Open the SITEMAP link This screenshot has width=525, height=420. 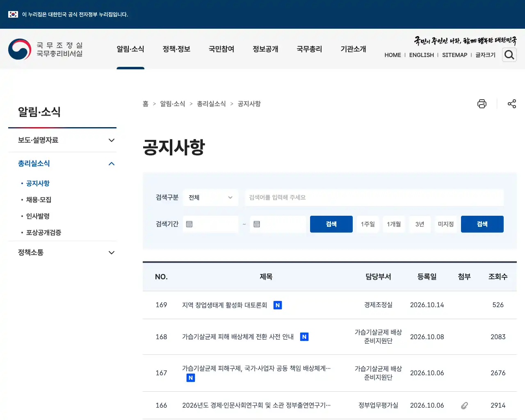455,55
